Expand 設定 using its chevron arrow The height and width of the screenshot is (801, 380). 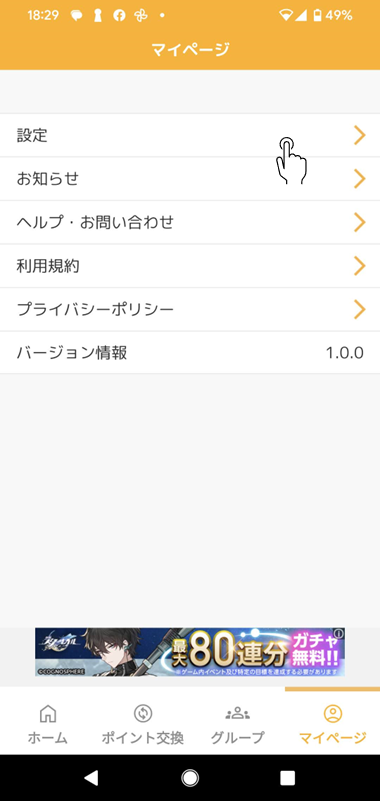coord(360,135)
